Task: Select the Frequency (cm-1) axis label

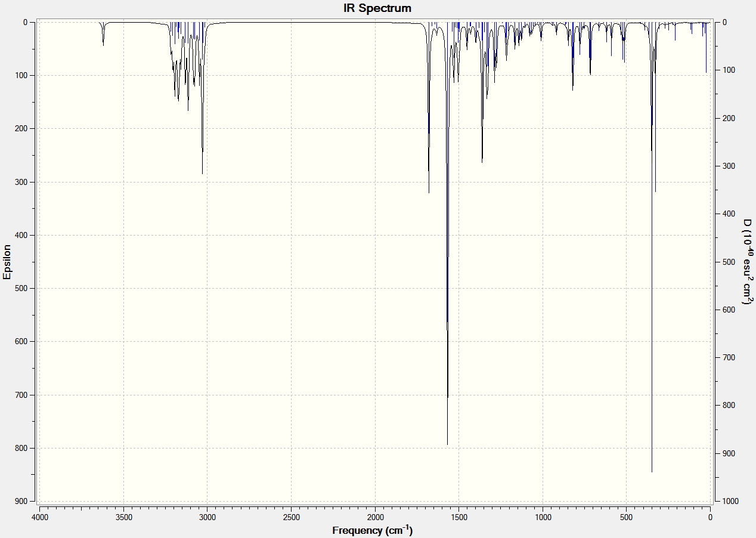Action: [372, 530]
